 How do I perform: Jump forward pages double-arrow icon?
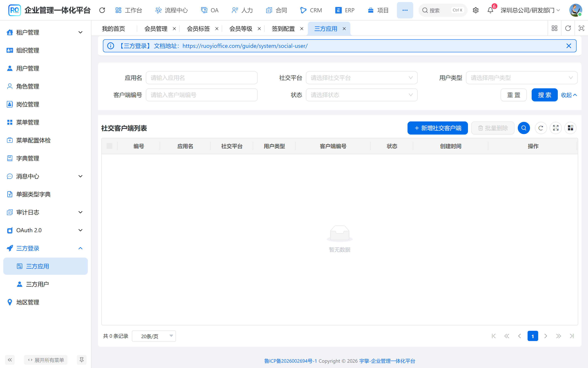(559, 336)
